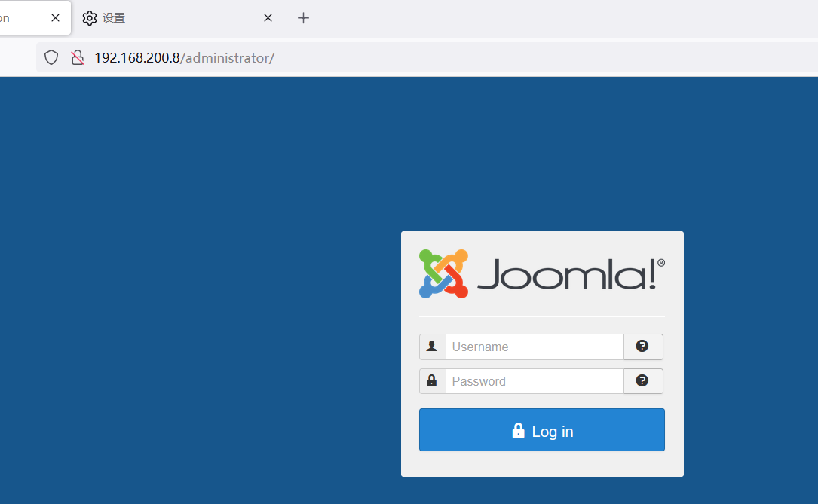This screenshot has height=504, width=818.
Task: Click the blue Log in button
Action: click(x=541, y=430)
